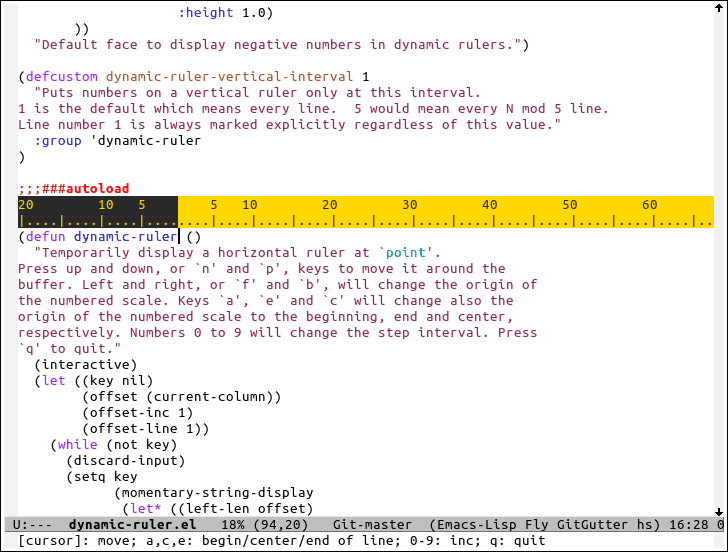
Task: Click the negative ruler mark labeled 20 on dark section
Action: point(26,205)
